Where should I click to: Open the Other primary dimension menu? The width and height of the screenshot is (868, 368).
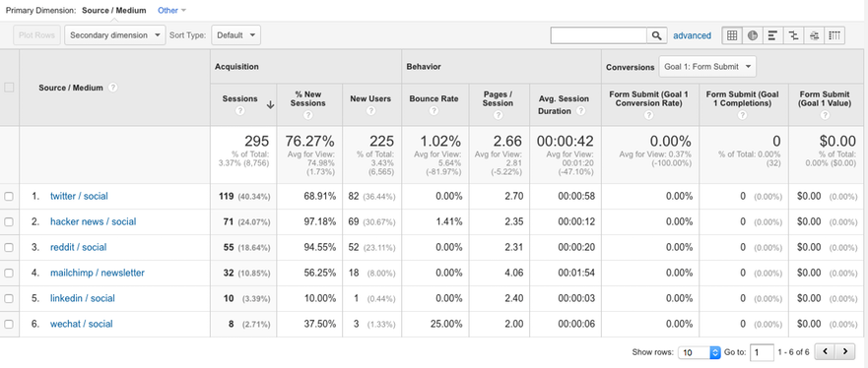pyautogui.click(x=172, y=10)
